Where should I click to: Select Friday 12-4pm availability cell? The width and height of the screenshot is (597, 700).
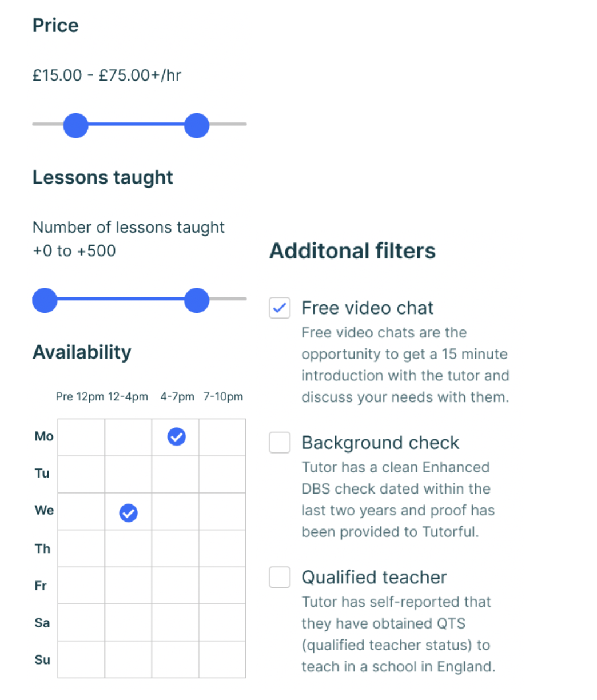[128, 585]
